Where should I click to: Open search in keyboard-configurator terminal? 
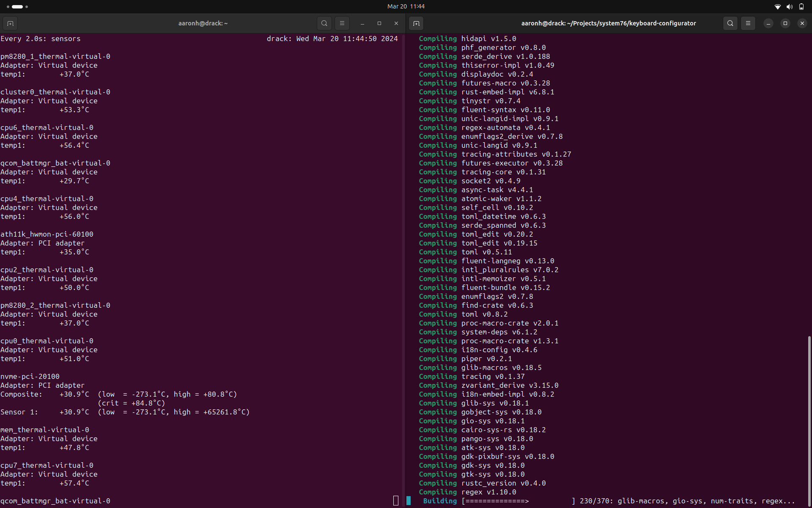point(730,23)
